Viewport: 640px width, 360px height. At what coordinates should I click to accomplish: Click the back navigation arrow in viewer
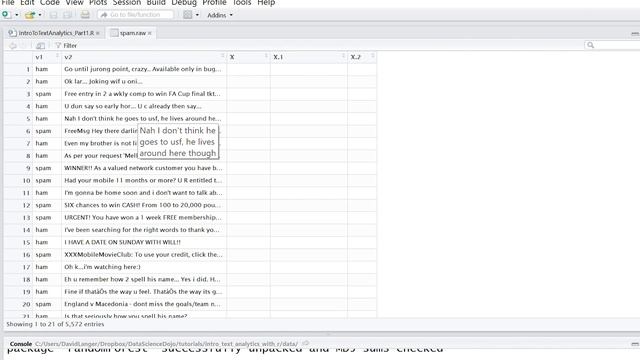[13, 46]
